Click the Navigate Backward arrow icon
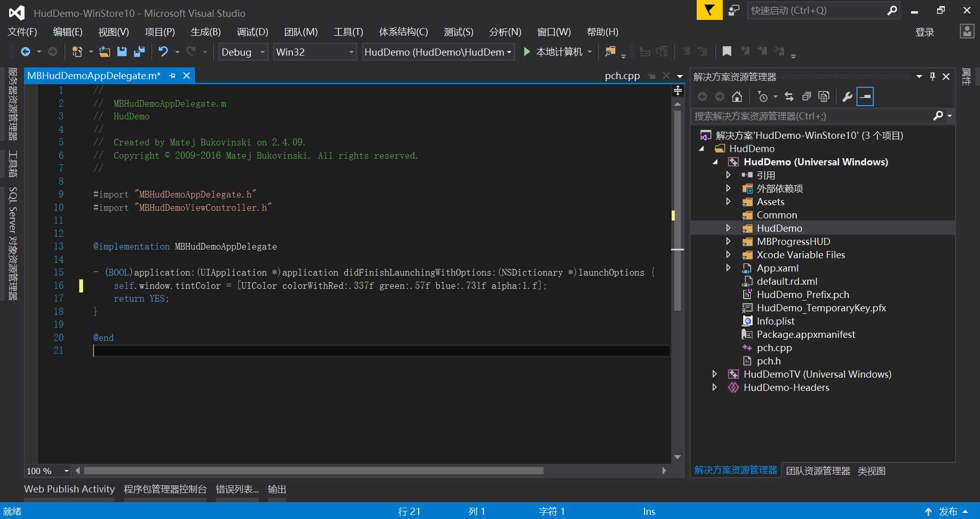 coord(25,52)
